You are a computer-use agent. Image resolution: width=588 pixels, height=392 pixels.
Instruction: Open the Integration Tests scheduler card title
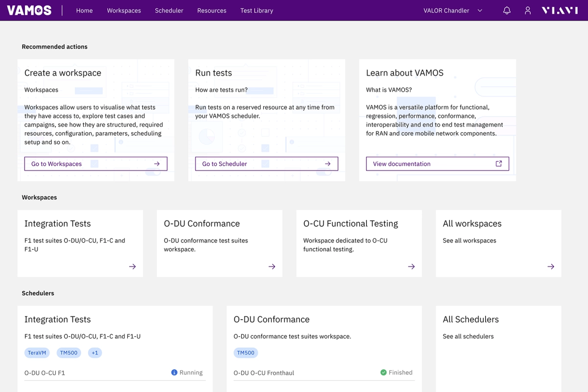pos(58,319)
